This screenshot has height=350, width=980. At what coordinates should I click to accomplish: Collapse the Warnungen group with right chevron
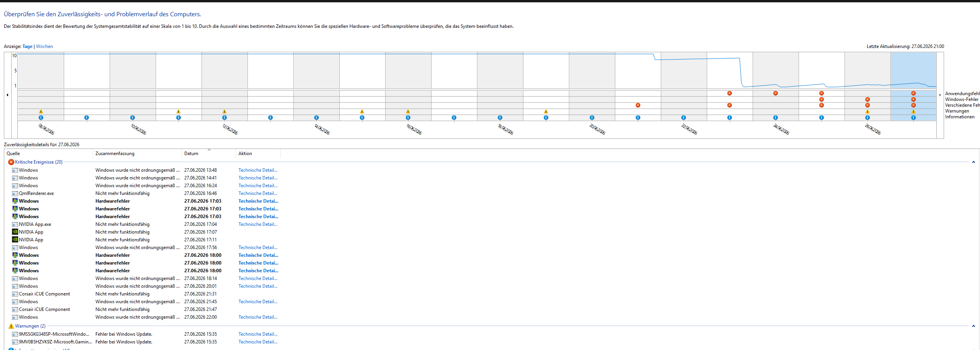point(973,326)
